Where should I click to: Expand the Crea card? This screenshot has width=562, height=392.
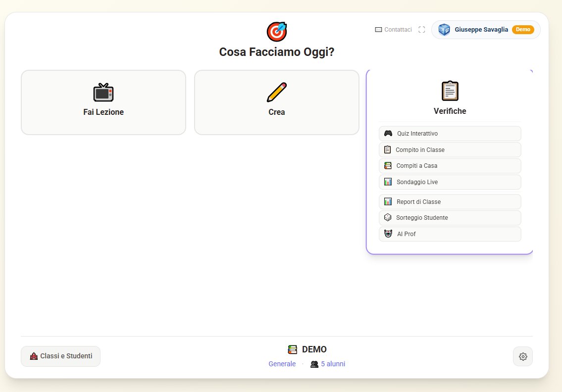276,102
